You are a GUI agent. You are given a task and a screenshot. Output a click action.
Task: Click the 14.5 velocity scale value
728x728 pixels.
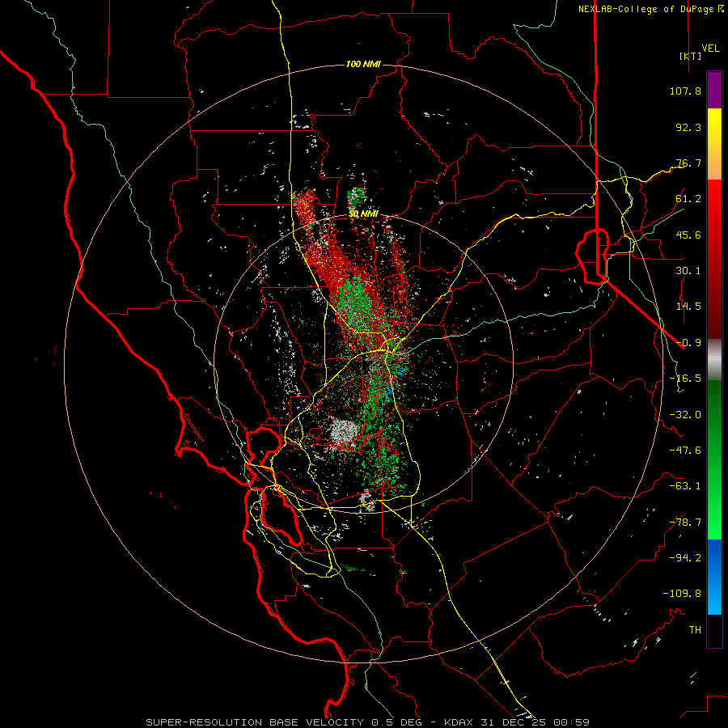[688, 307]
